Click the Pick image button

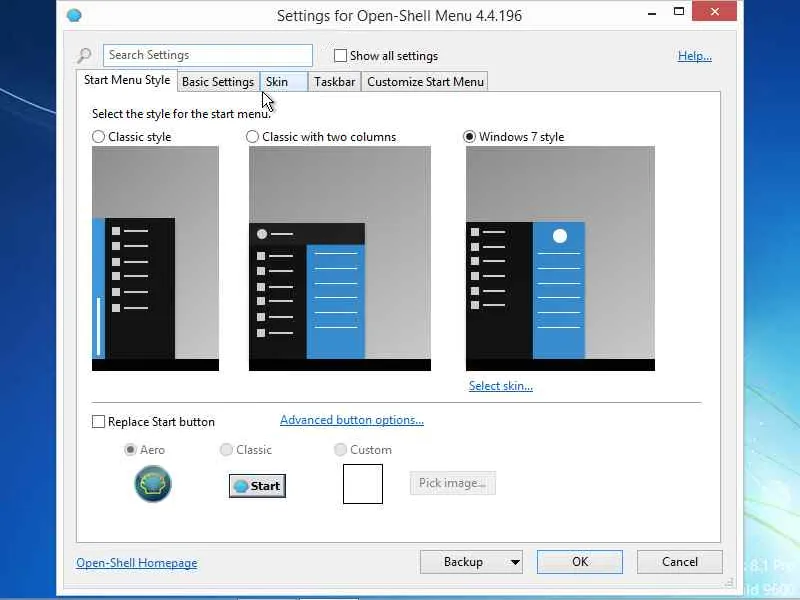pyautogui.click(x=453, y=483)
